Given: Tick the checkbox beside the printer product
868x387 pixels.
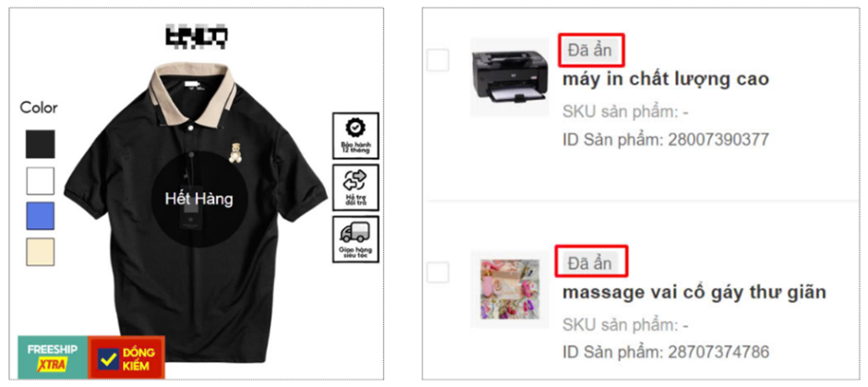Looking at the screenshot, I should [438, 60].
